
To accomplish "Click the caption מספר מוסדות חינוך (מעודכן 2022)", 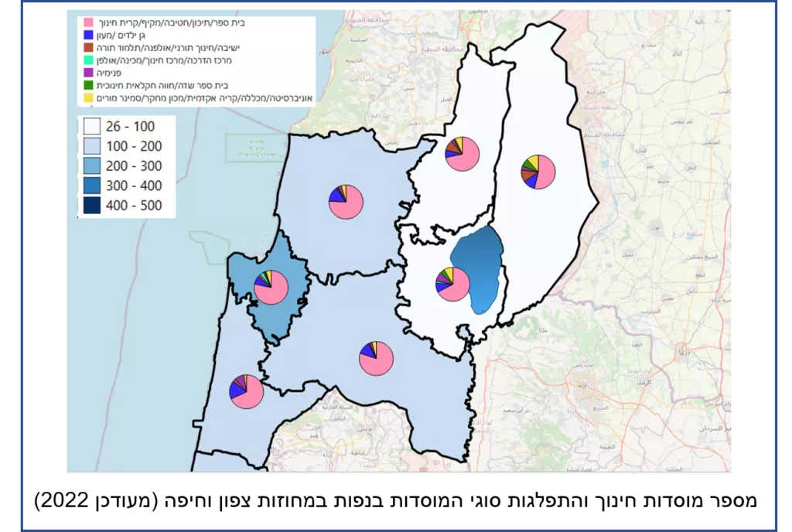I will point(396,501).
